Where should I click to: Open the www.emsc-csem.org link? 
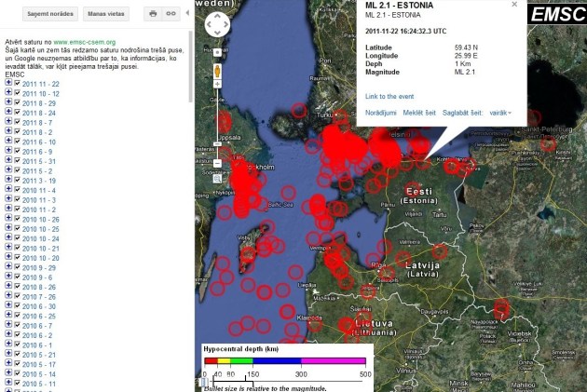pyautogui.click(x=84, y=43)
